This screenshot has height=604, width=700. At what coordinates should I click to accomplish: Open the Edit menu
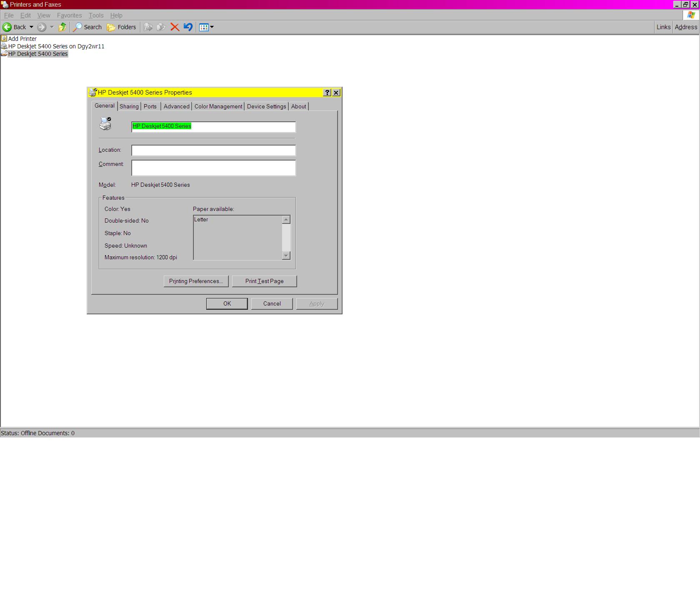(x=25, y=15)
